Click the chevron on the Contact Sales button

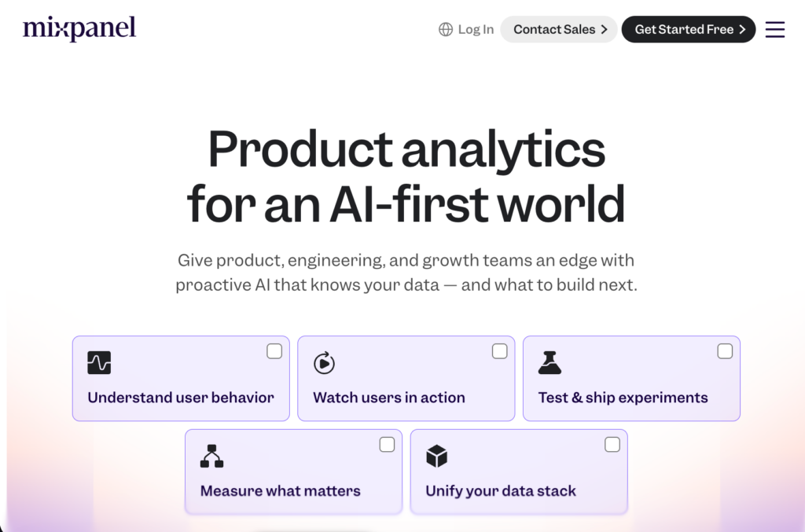click(605, 29)
